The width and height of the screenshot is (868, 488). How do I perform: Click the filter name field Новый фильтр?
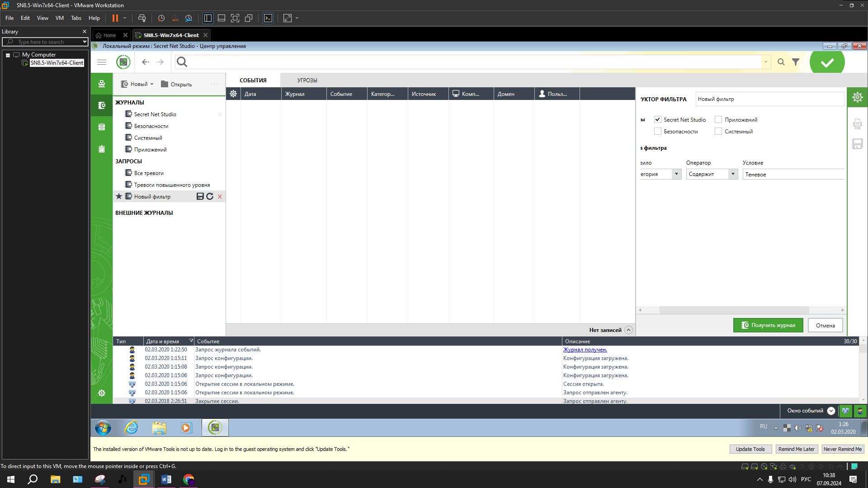[769, 99]
